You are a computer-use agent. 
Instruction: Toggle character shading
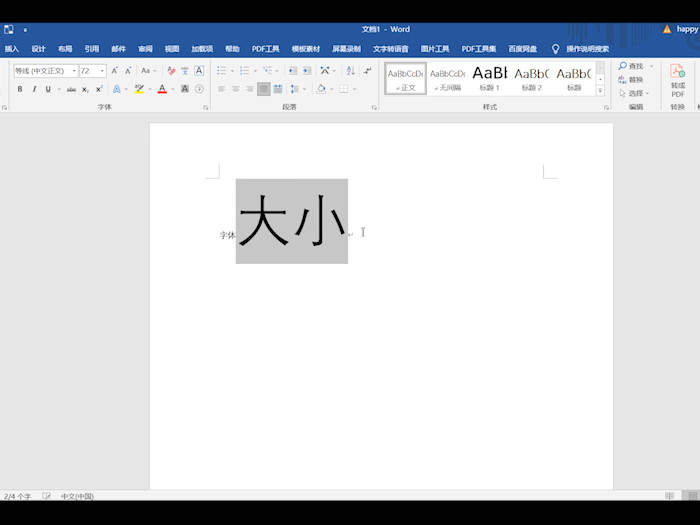pyautogui.click(x=185, y=89)
